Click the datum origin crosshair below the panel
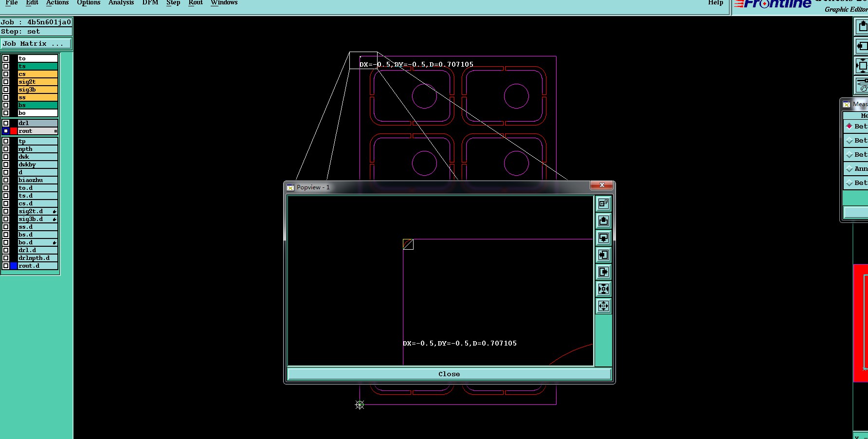Screen dimensions: 868x439 tap(360, 405)
